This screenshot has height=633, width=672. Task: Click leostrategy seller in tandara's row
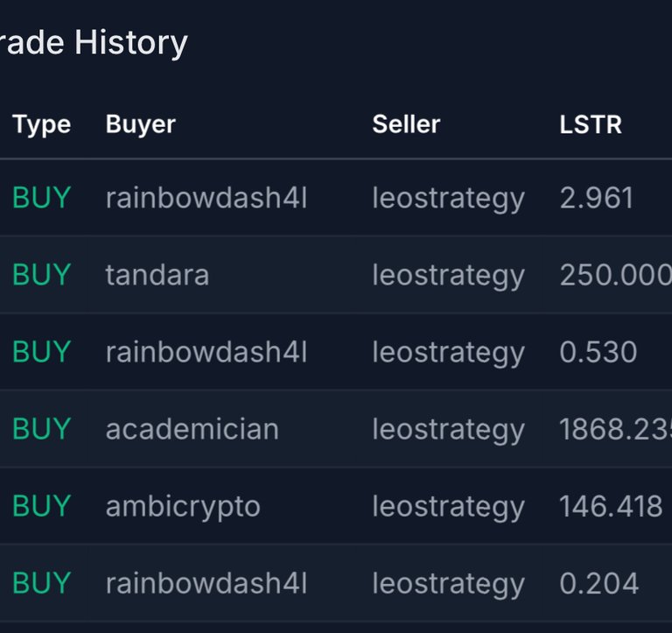[448, 276]
